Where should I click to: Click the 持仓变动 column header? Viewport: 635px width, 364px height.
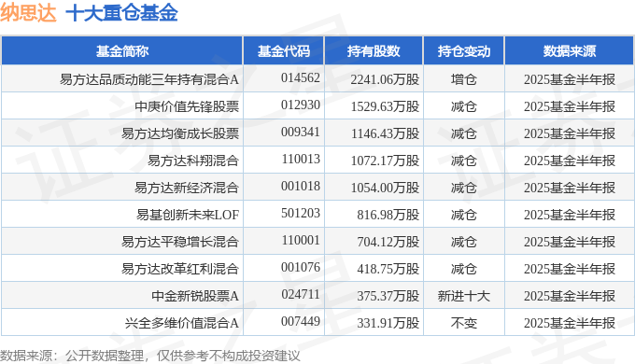464,51
